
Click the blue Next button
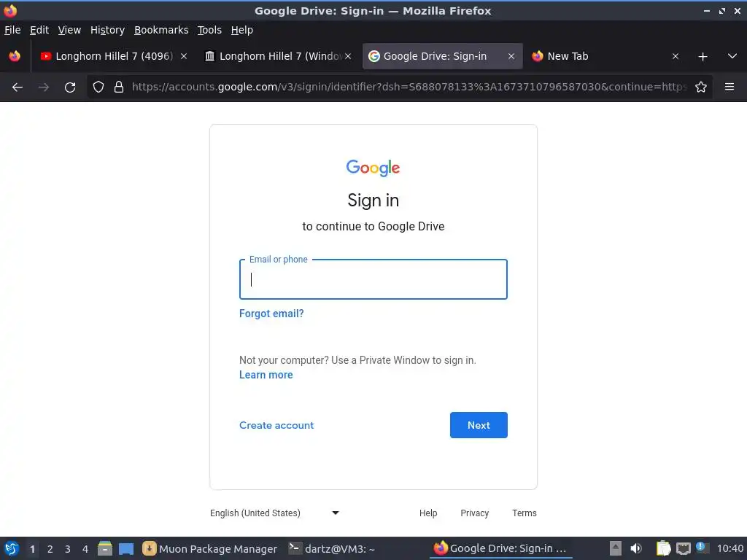click(x=479, y=425)
